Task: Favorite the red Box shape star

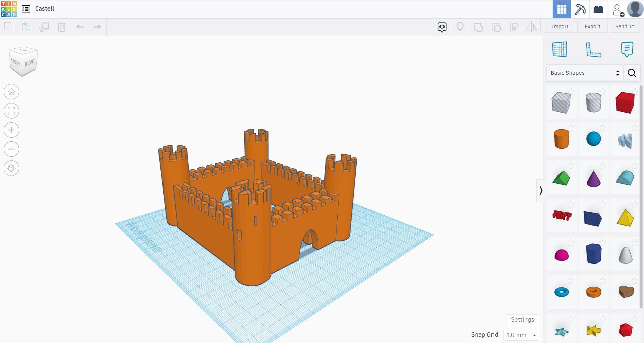Action: click(x=634, y=91)
